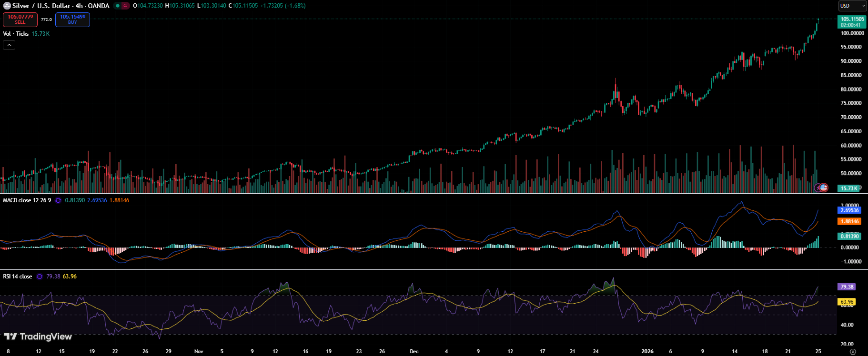Click the green current price label 105.11505

click(852, 22)
